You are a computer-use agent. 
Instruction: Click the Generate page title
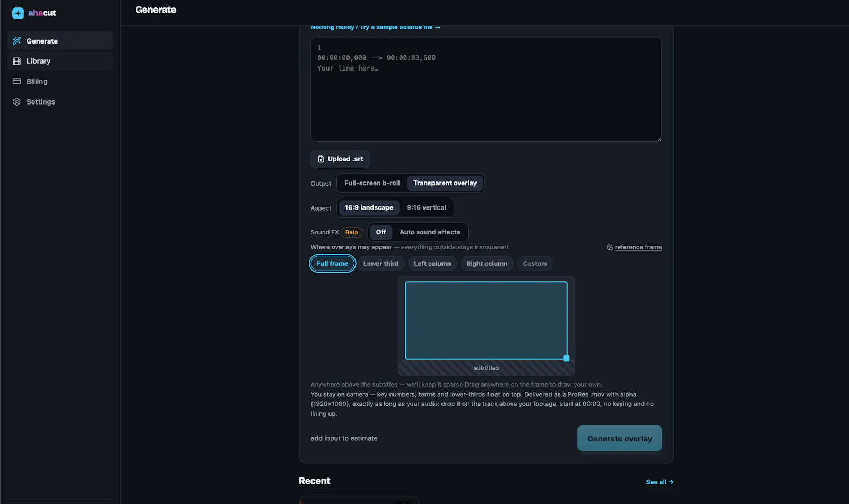[156, 10]
